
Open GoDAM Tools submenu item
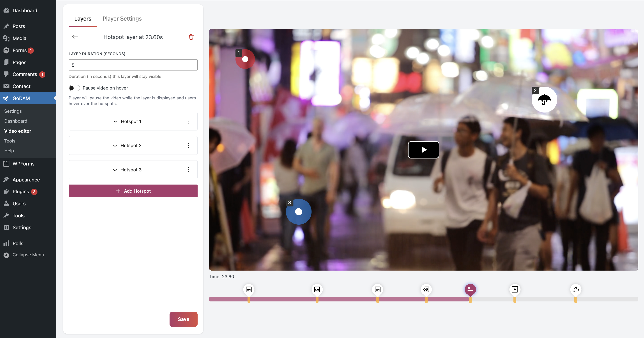pyautogui.click(x=10, y=141)
